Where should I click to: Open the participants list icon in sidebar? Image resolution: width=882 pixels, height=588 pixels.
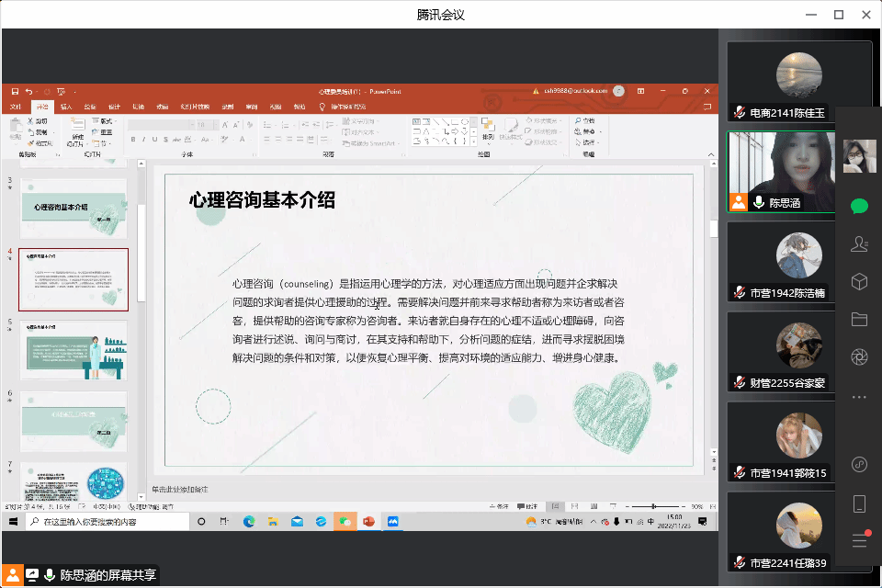click(x=859, y=244)
